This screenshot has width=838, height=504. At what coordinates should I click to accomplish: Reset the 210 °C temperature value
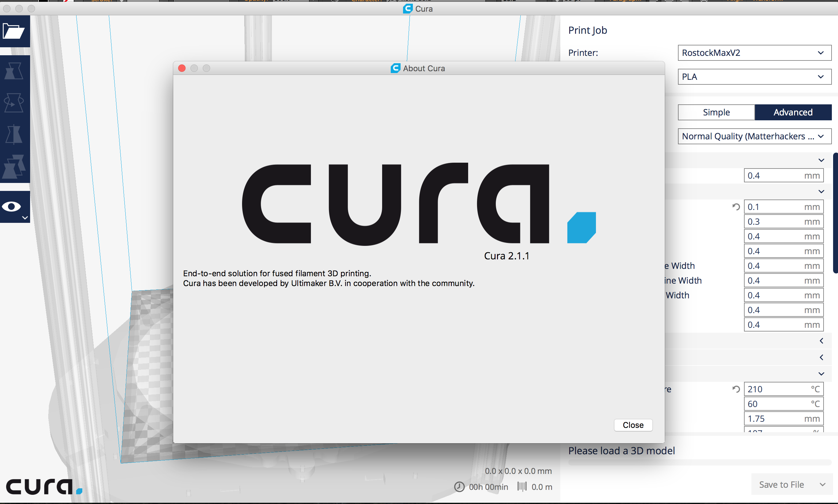coord(736,389)
